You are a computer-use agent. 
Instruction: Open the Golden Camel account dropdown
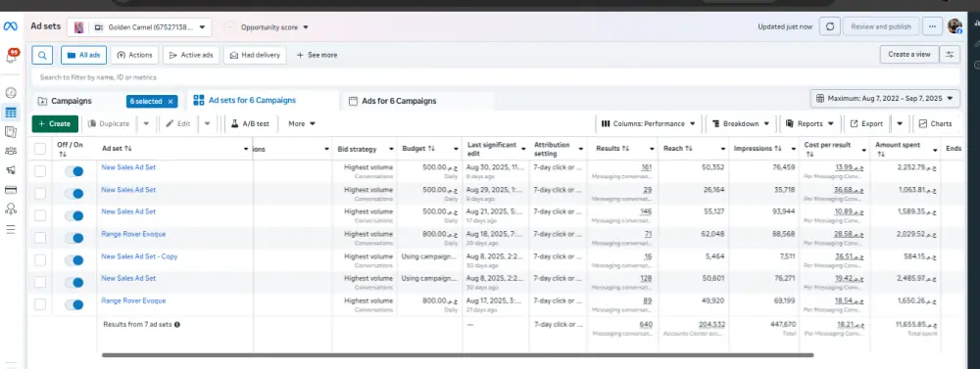point(139,26)
